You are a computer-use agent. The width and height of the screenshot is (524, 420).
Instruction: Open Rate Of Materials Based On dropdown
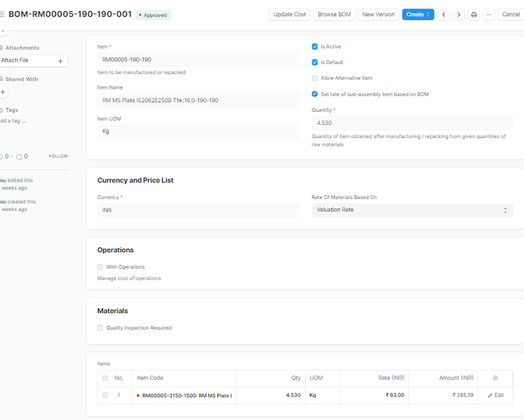[x=412, y=210]
